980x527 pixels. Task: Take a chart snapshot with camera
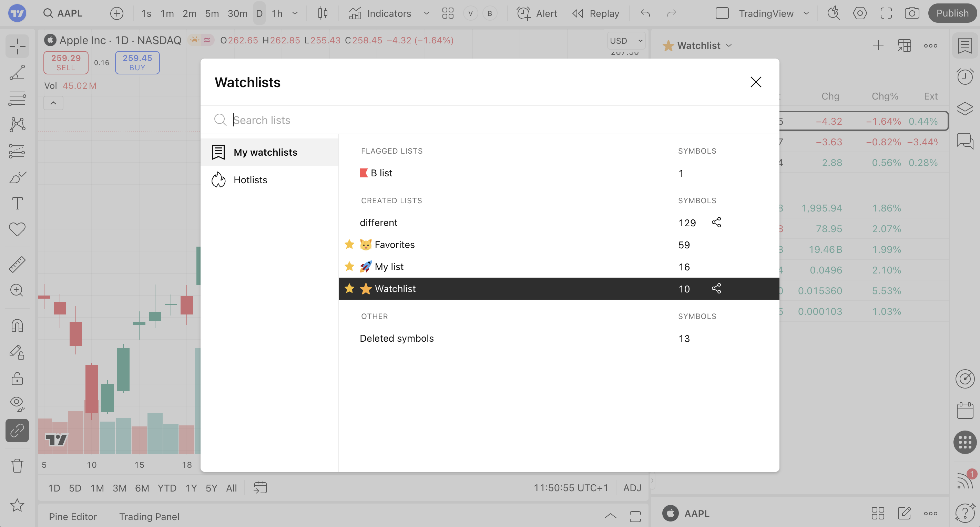pyautogui.click(x=911, y=13)
